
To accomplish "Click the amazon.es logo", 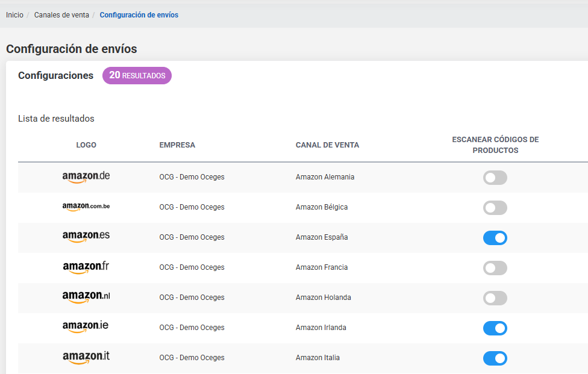I will [86, 237].
